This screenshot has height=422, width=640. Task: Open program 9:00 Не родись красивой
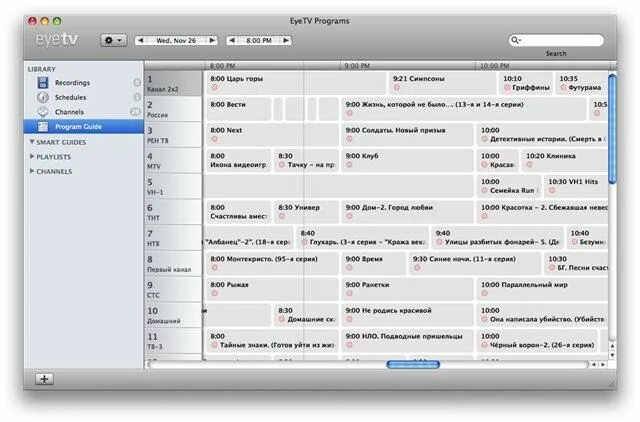407,315
